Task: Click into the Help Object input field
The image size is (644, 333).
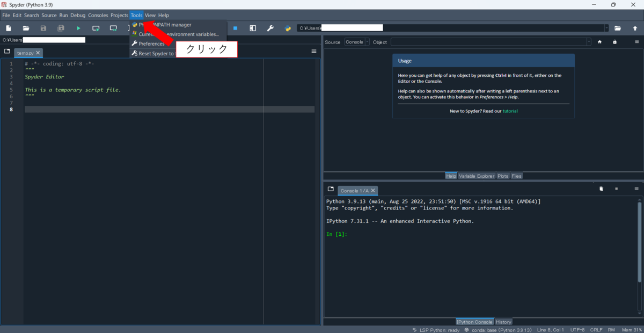Action: pyautogui.click(x=488, y=42)
